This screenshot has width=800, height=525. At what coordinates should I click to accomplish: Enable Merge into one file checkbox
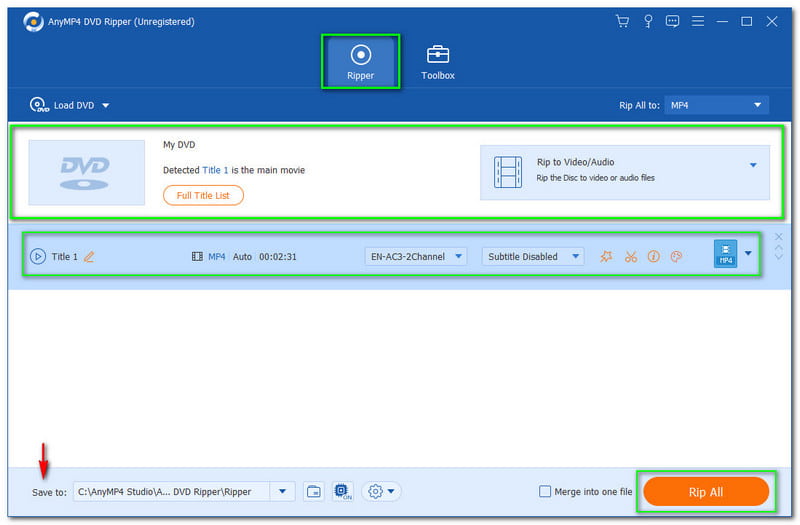pyautogui.click(x=545, y=491)
